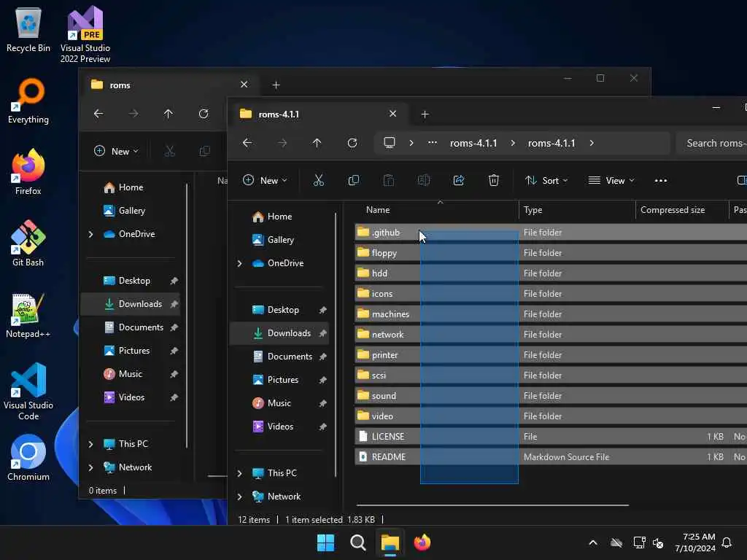The image size is (747, 560).
Task: Click Cut icon in roms-4.1.1 toolbar
Action: tap(318, 181)
